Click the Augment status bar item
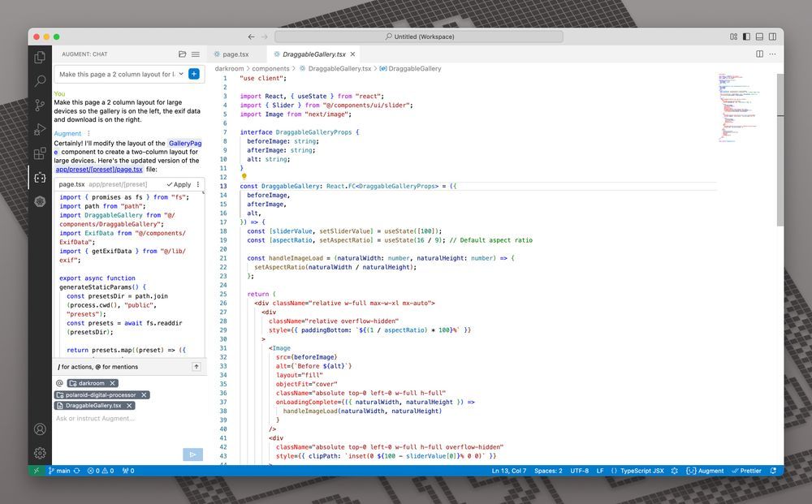 pos(705,471)
